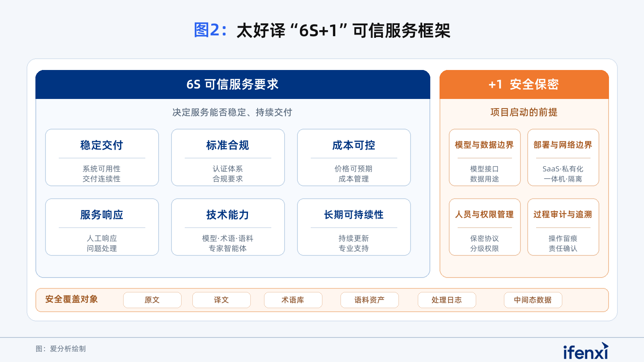Click the 部署与网络边界 card title
644x362 pixels.
click(x=563, y=145)
